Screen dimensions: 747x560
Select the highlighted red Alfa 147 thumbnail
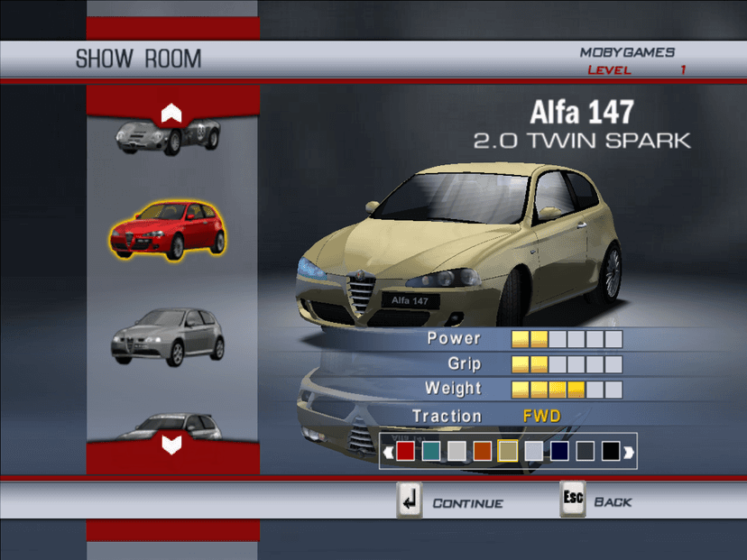pos(168,231)
